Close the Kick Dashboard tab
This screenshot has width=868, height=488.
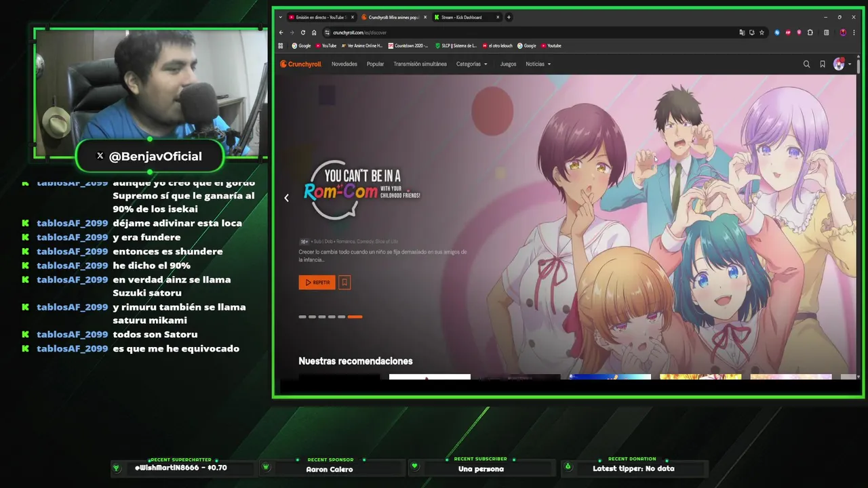point(498,17)
